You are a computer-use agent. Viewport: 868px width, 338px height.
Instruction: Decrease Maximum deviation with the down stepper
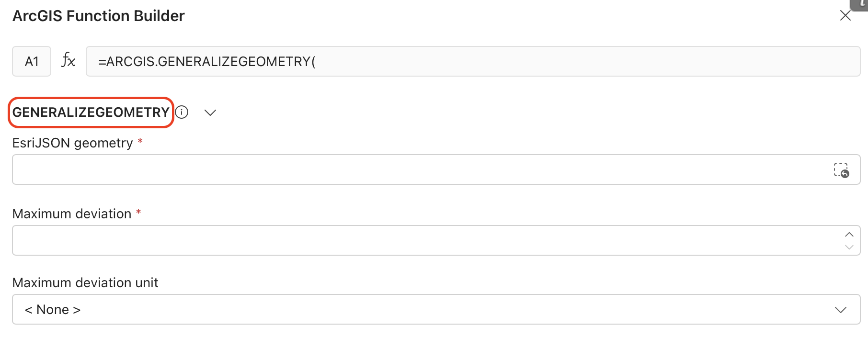point(849,247)
